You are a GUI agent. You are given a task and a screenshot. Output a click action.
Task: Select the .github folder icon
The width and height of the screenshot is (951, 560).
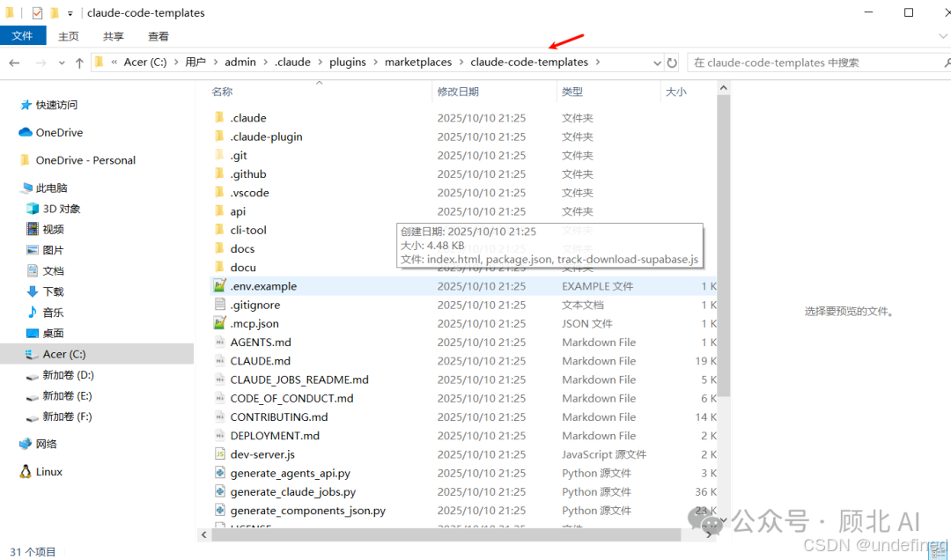point(219,174)
